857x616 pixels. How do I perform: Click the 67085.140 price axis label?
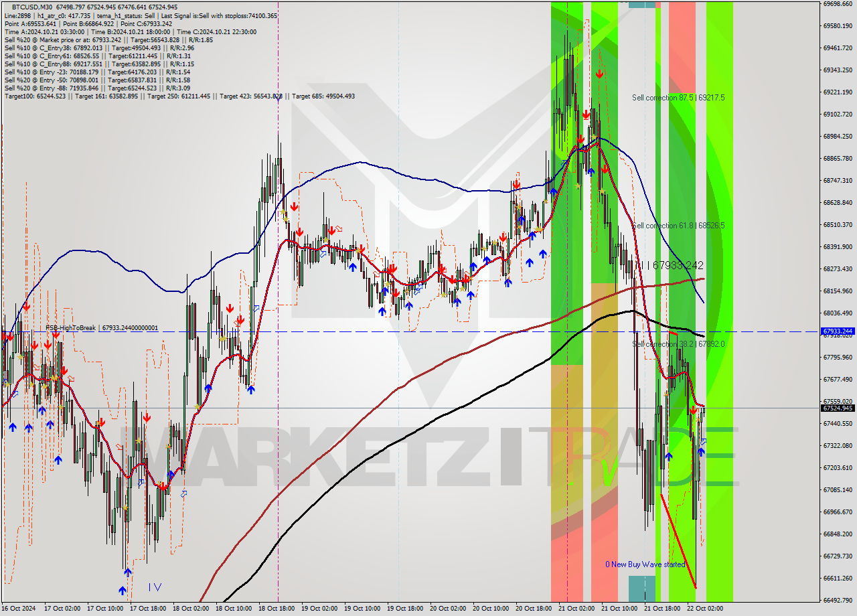[x=838, y=489]
